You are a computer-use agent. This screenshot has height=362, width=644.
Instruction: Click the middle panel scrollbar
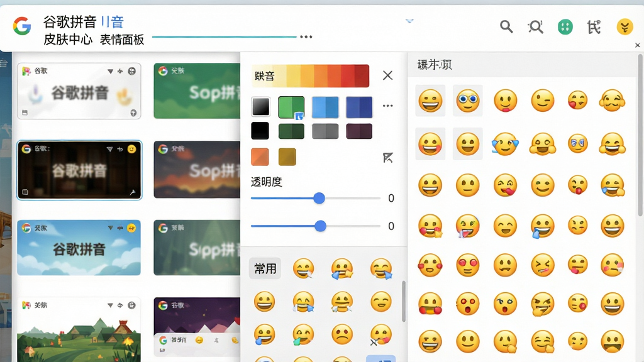click(x=404, y=301)
